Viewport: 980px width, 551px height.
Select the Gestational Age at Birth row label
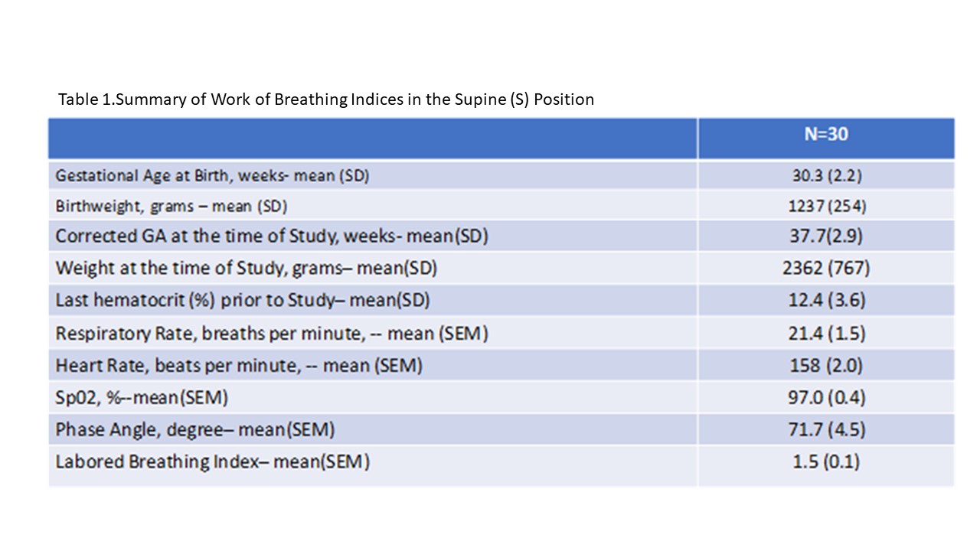pyautogui.click(x=212, y=175)
